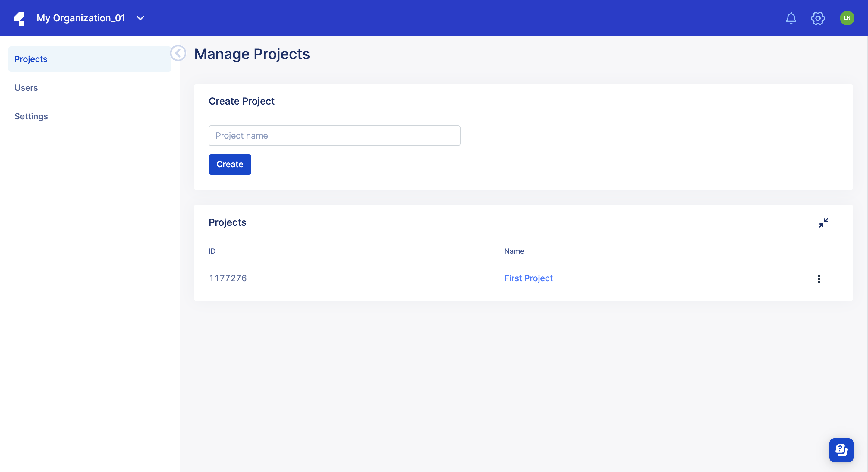The height and width of the screenshot is (472, 868).
Task: Click the LN user avatar
Action: (848, 18)
